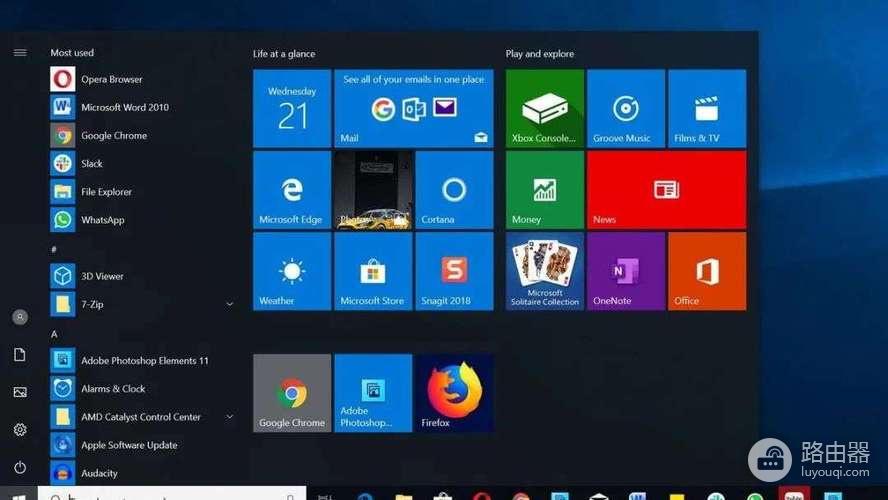Open the Films & TV tile
This screenshot has width=888, height=500.
click(707, 108)
